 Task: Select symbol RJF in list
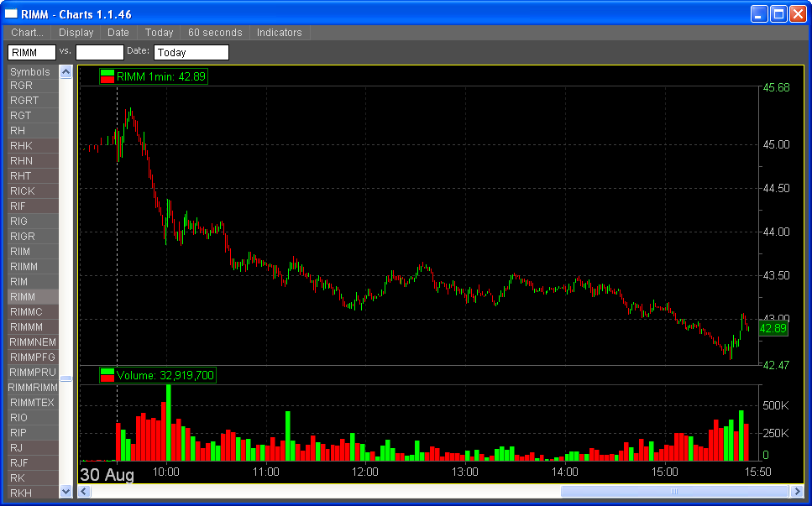point(33,462)
